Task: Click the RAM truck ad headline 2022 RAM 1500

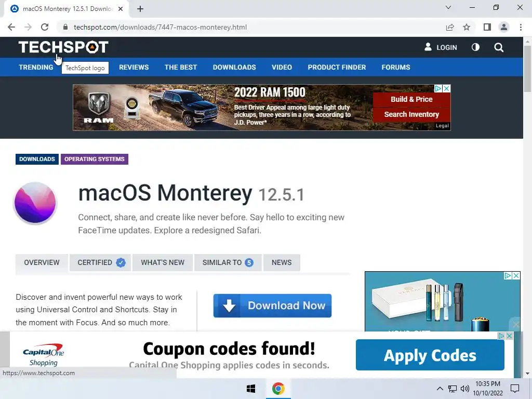Action: [270, 92]
